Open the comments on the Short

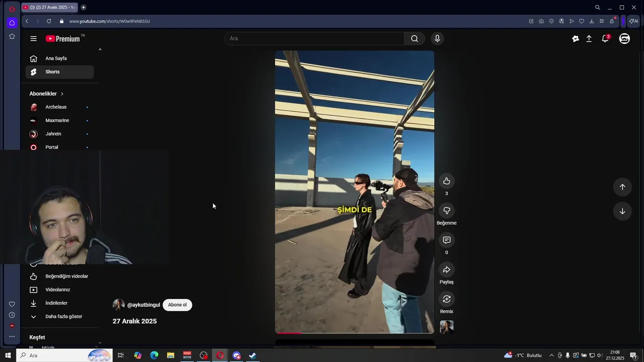click(x=446, y=240)
